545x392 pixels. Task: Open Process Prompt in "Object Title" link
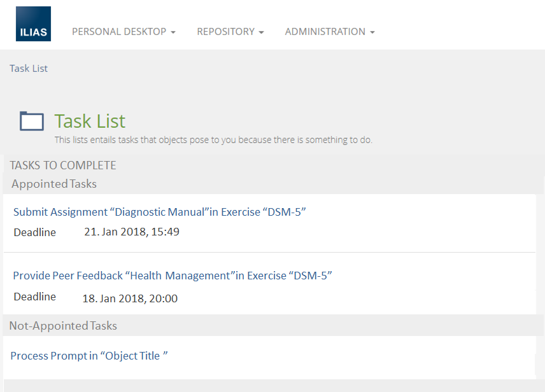point(89,356)
